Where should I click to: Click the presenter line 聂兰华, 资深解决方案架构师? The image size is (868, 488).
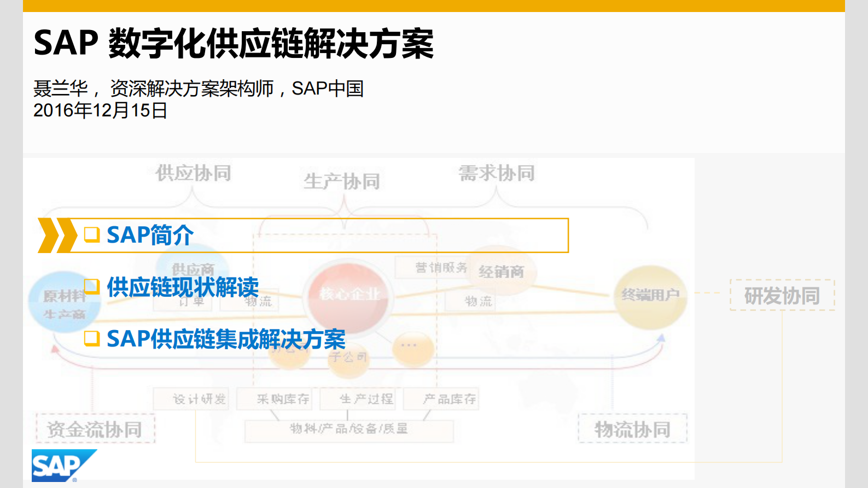(x=199, y=88)
